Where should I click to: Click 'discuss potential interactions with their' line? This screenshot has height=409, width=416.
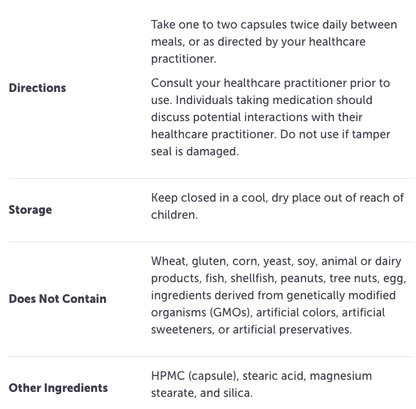click(257, 117)
